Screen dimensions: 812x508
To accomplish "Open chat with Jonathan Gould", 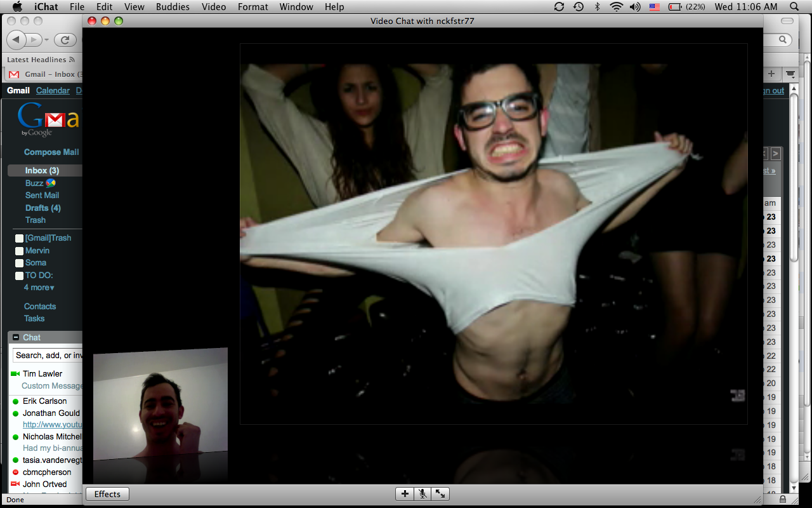I will click(x=51, y=413).
